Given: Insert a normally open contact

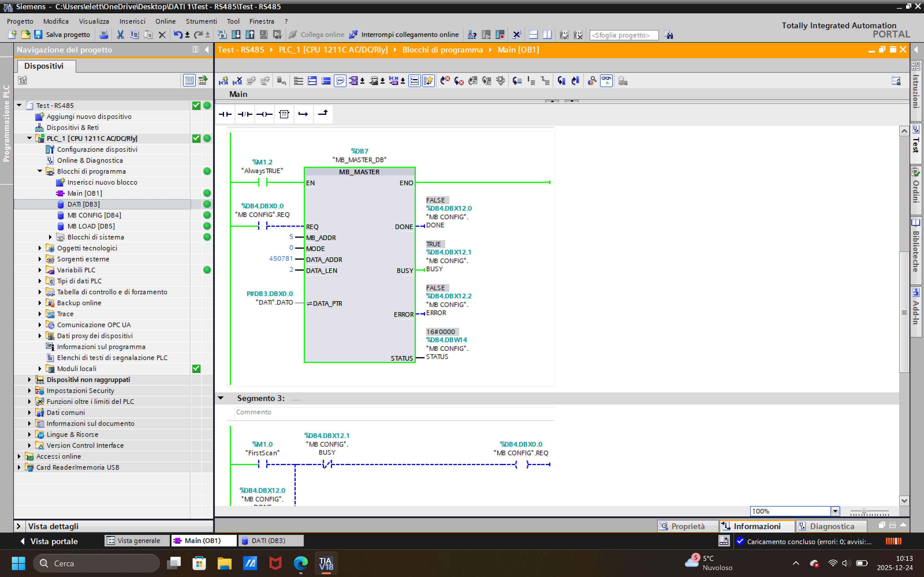Looking at the screenshot, I should coord(225,114).
